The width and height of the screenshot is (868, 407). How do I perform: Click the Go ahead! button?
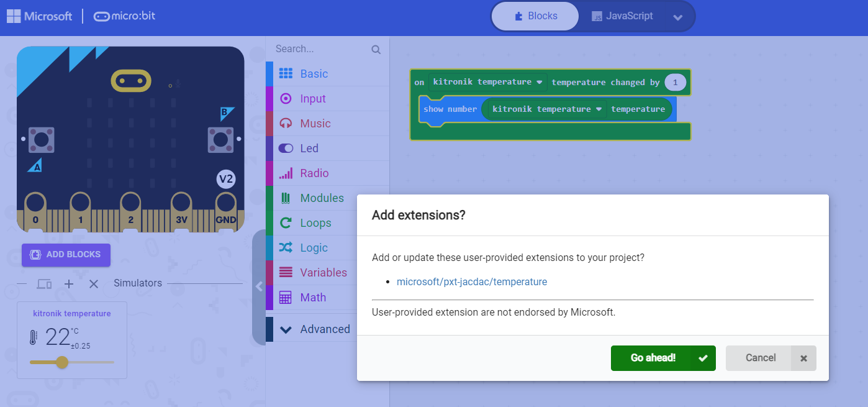tap(662, 358)
